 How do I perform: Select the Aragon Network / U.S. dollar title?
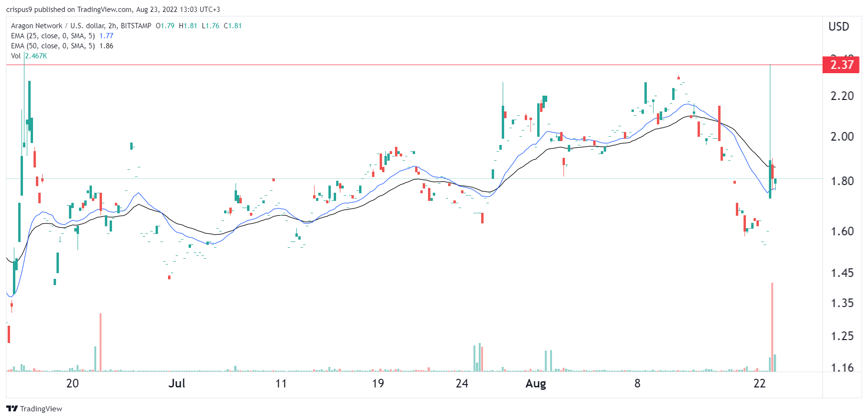(x=81, y=26)
